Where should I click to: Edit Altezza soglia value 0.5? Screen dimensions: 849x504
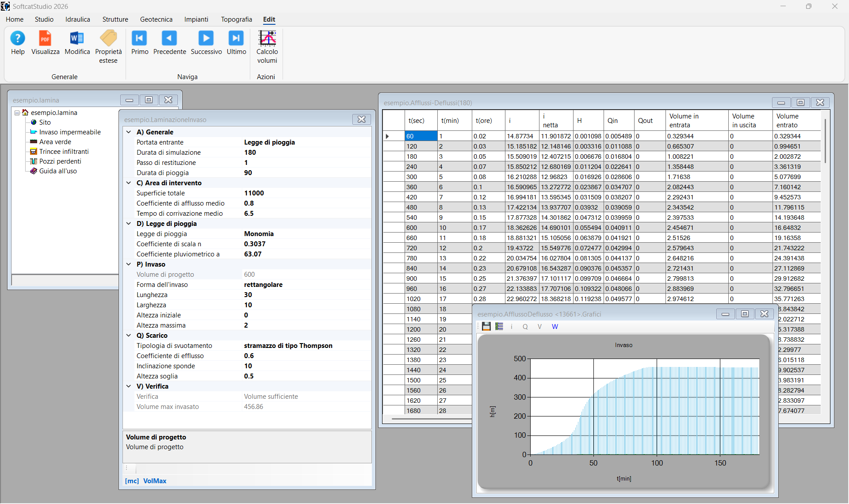coord(306,376)
